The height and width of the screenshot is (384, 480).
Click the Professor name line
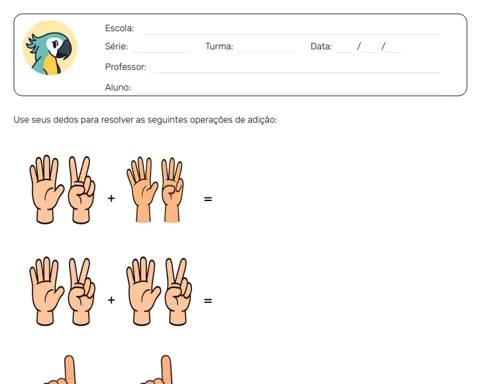click(296, 72)
